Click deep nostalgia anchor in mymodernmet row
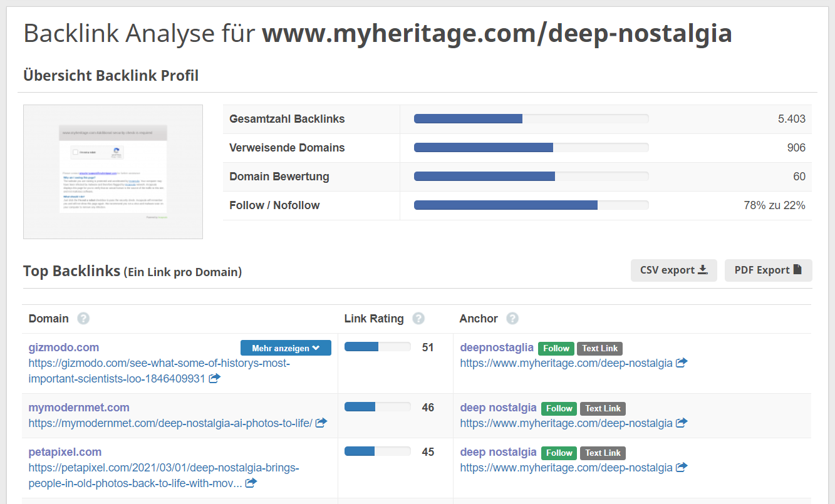Image resolution: width=835 pixels, height=504 pixels. point(499,408)
